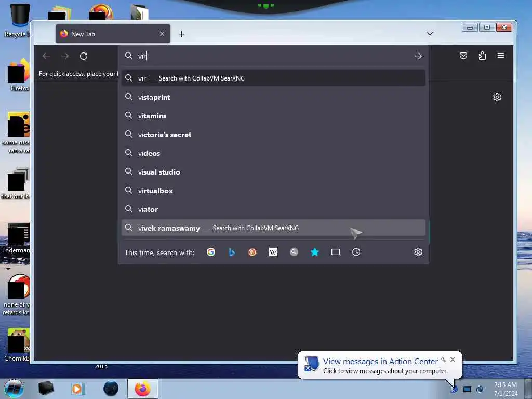532x399 pixels.
Task: Select 'vir — Search with CollabVM SearXNG' row
Action: coord(273,78)
